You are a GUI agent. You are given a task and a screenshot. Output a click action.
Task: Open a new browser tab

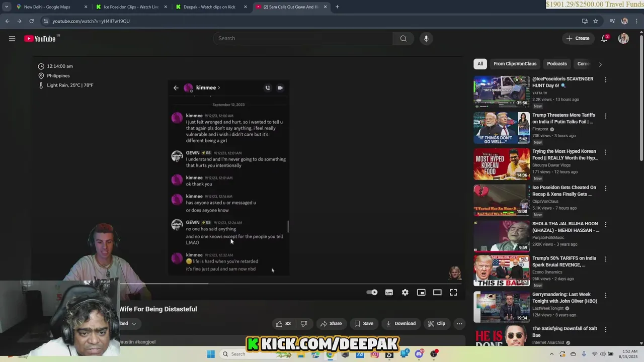(x=337, y=7)
